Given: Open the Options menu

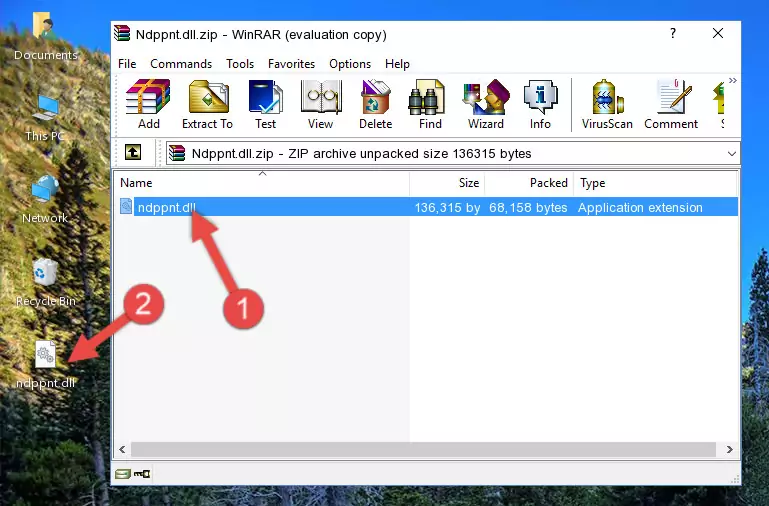Looking at the screenshot, I should [350, 64].
